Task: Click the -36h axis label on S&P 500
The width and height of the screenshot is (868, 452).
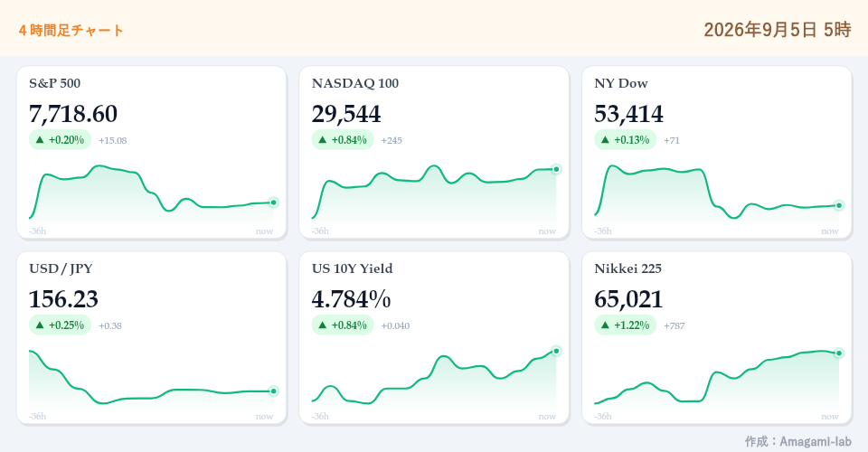Action: point(38,231)
